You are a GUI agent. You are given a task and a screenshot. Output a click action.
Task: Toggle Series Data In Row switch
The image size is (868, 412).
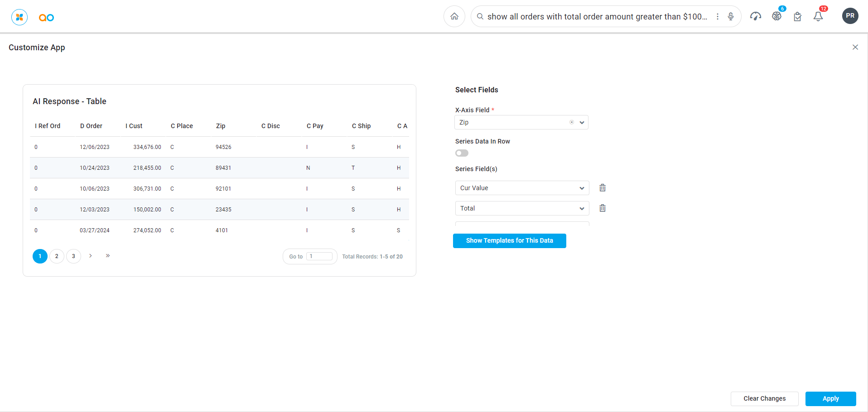[462, 153]
